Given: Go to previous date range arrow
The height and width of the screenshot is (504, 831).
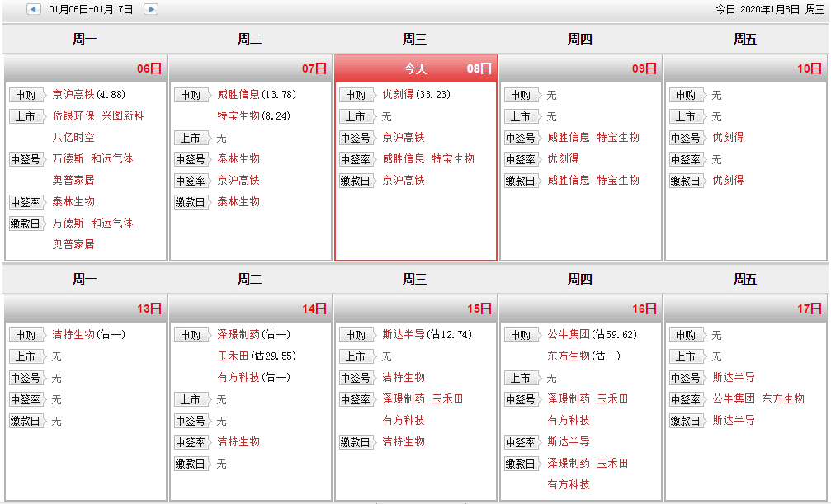Looking at the screenshot, I should 33,9.
